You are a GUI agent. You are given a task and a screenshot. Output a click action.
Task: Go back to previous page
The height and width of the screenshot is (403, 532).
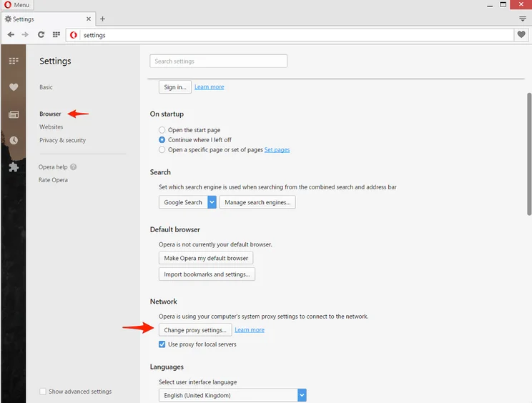pos(11,34)
